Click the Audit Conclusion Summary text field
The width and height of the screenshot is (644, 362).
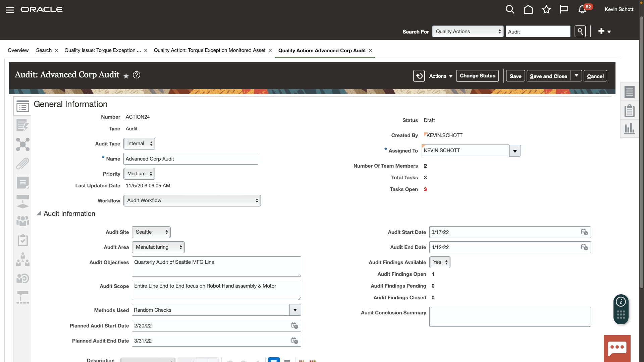tap(510, 316)
